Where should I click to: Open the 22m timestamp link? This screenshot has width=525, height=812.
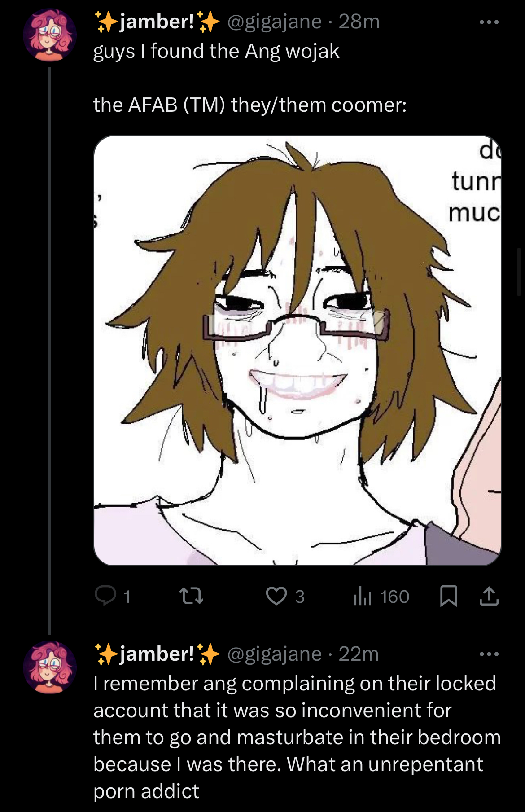tap(359, 654)
